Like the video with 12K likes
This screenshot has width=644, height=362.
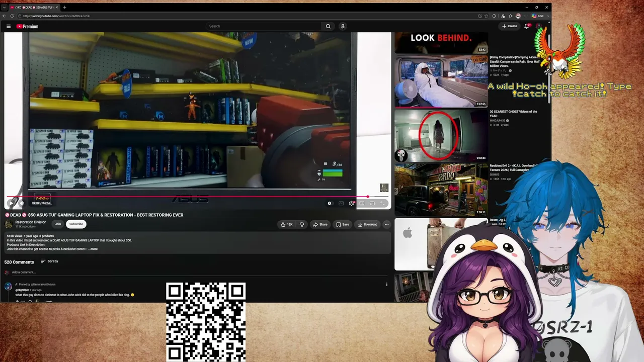pyautogui.click(x=287, y=224)
